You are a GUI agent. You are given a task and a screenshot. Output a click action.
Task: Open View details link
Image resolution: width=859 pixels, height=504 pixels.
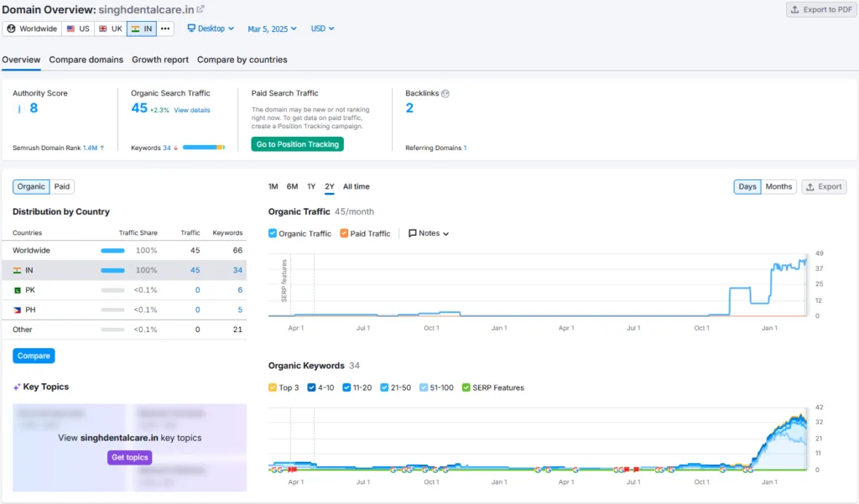click(x=192, y=110)
